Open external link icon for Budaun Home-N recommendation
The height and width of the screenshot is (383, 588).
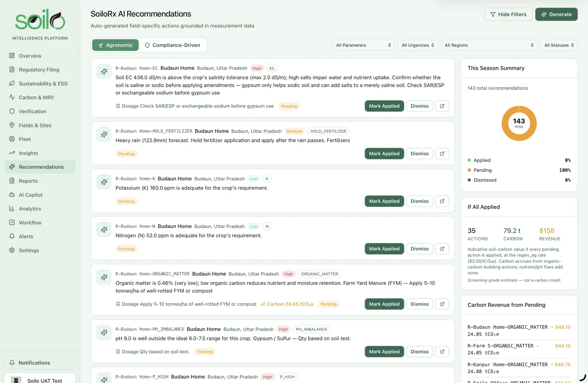(442, 249)
